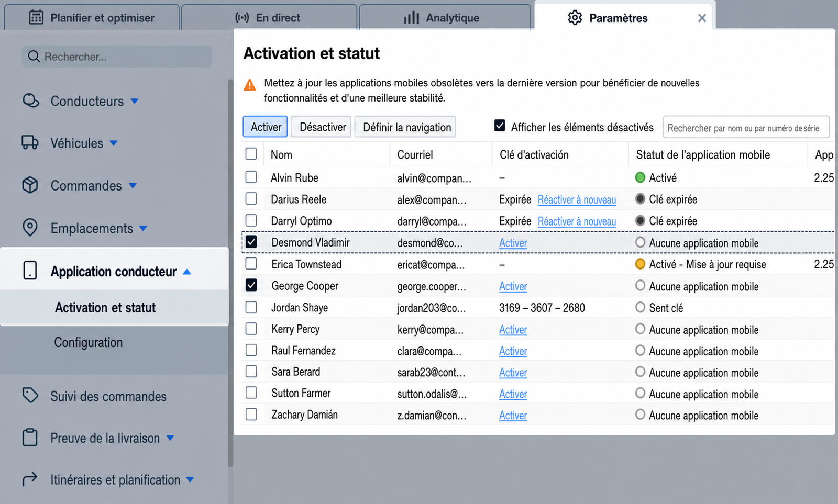Click Réactiver à nouveau for Darius Reele
This screenshot has width=838, height=504.
577,199
